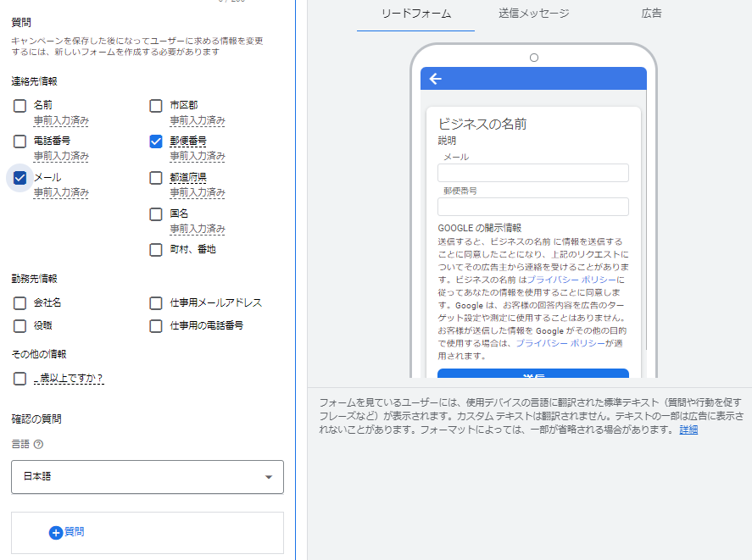Screen dimensions: 752x560
Task: Click the ビジネスの名前 heading in preview
Action: click(482, 125)
